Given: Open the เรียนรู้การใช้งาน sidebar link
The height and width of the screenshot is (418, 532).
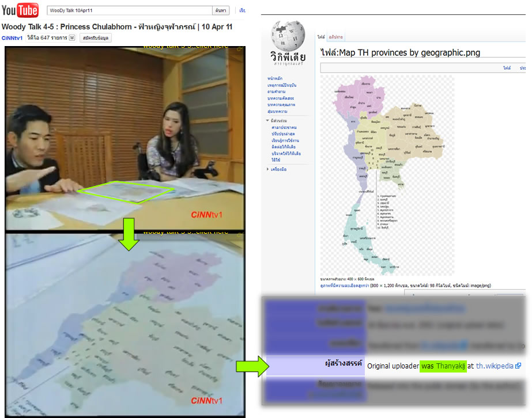Looking at the screenshot, I should [285, 140].
